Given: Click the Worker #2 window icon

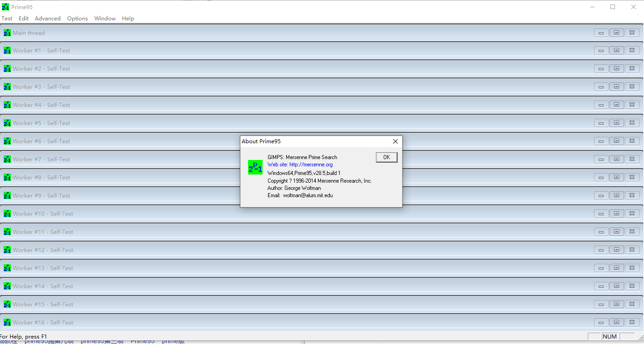Looking at the screenshot, I should (7, 68).
